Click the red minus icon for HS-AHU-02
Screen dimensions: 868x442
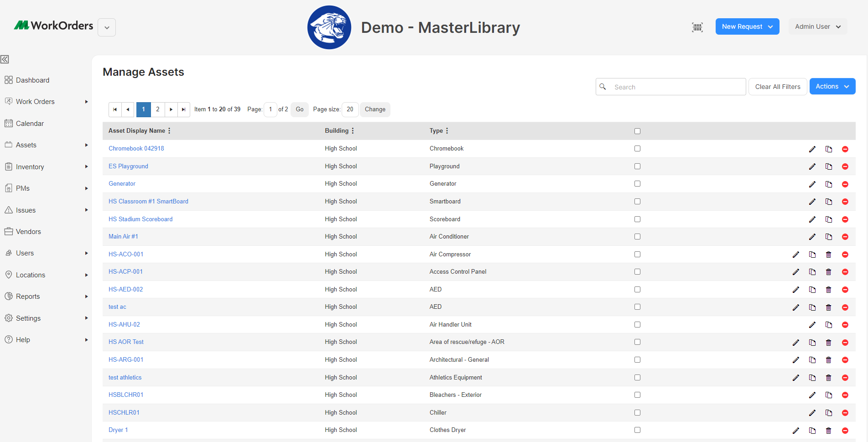coord(845,325)
